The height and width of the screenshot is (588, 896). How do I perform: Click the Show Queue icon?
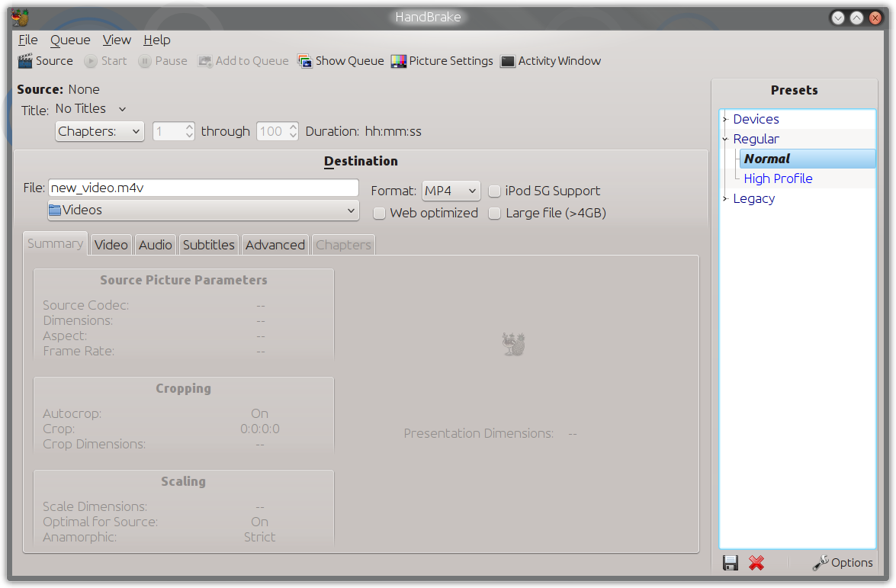click(305, 61)
